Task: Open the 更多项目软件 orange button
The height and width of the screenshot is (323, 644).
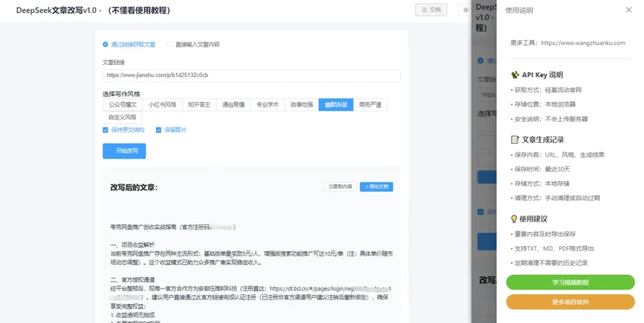Action: (570, 302)
